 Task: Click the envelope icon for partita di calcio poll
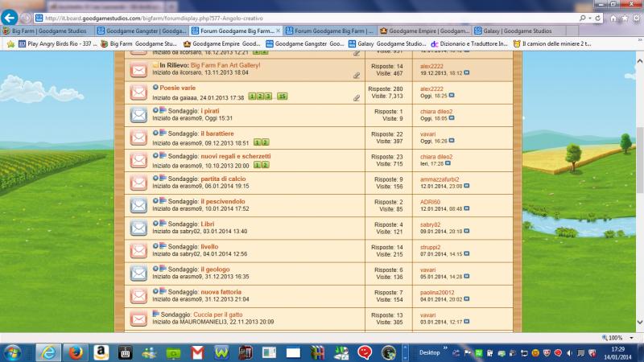click(x=138, y=183)
